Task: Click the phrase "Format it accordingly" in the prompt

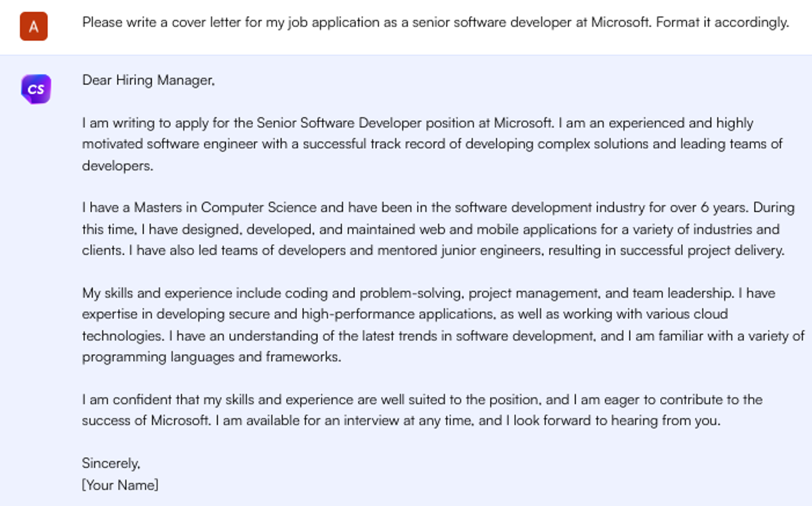Action: coord(722,22)
